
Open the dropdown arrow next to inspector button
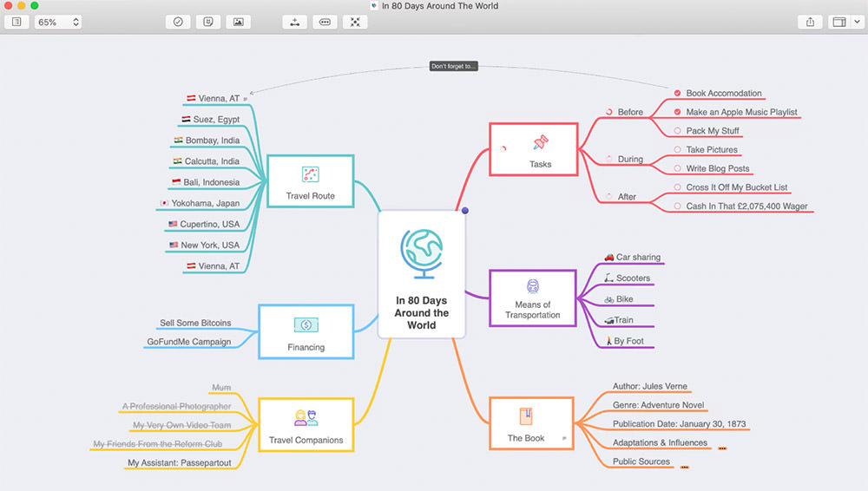click(x=857, y=23)
